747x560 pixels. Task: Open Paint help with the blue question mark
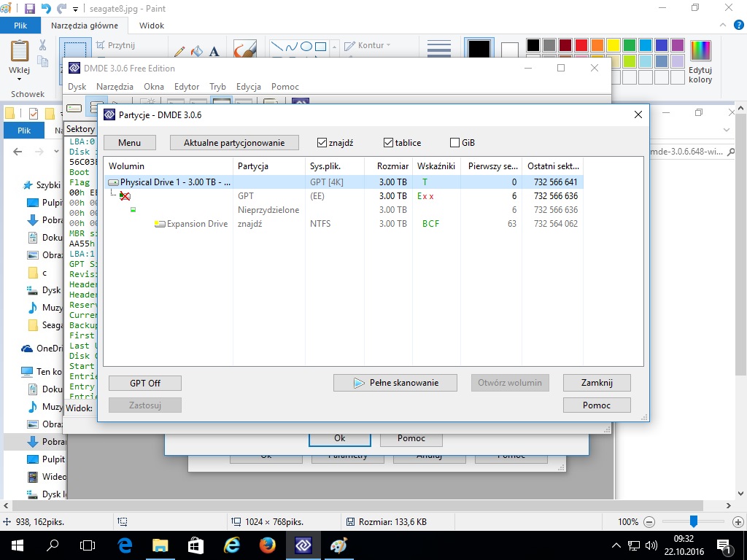(738, 26)
